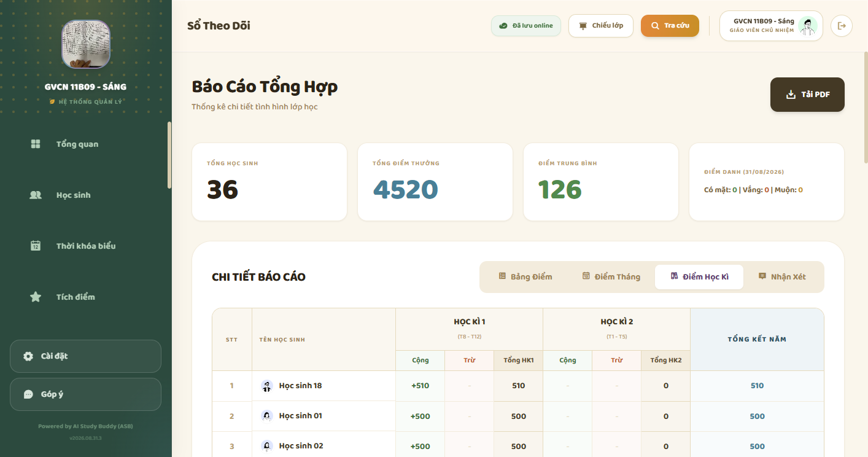This screenshot has width=868, height=457.
Task: Click the Điểm trung bình value 126
Action: (560, 190)
